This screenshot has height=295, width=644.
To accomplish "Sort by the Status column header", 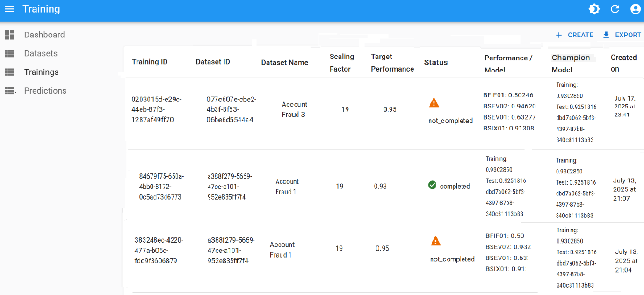I will point(435,62).
